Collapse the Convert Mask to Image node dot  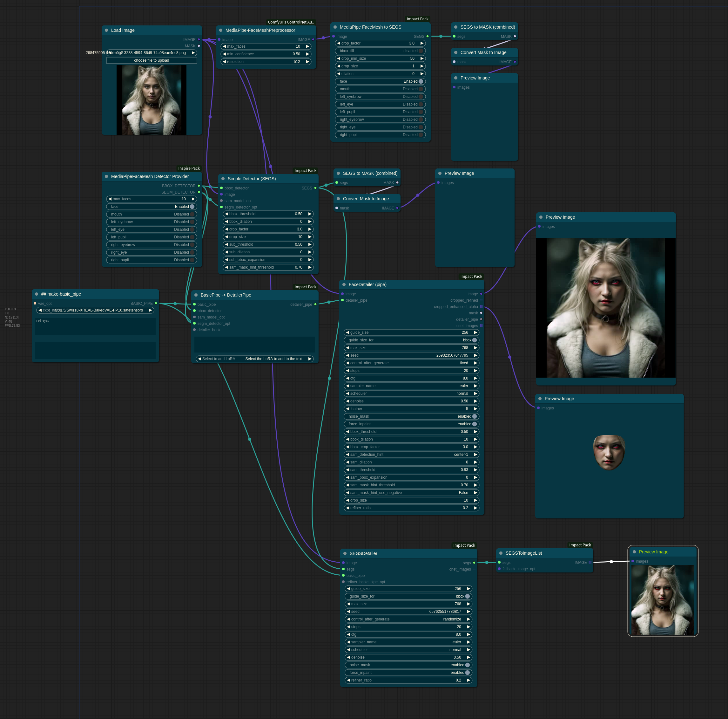click(x=455, y=52)
